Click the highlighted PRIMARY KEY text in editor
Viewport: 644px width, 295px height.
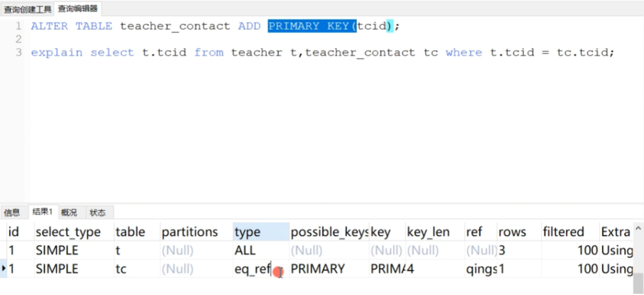(312, 26)
